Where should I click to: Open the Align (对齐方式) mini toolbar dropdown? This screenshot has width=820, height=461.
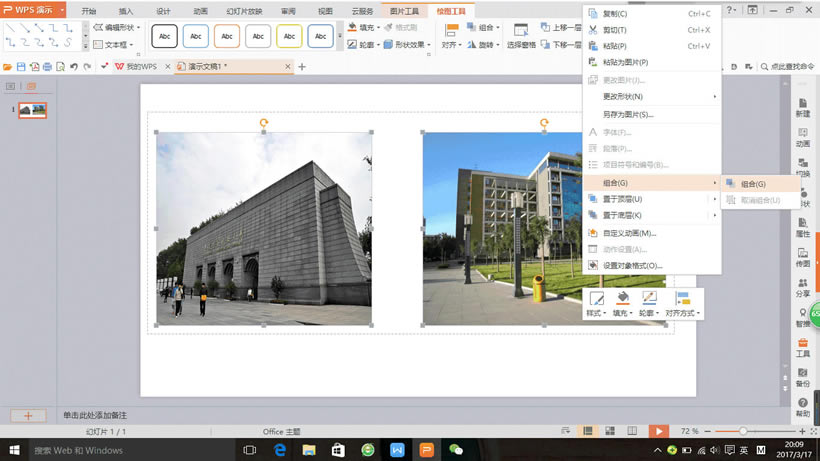pos(682,304)
